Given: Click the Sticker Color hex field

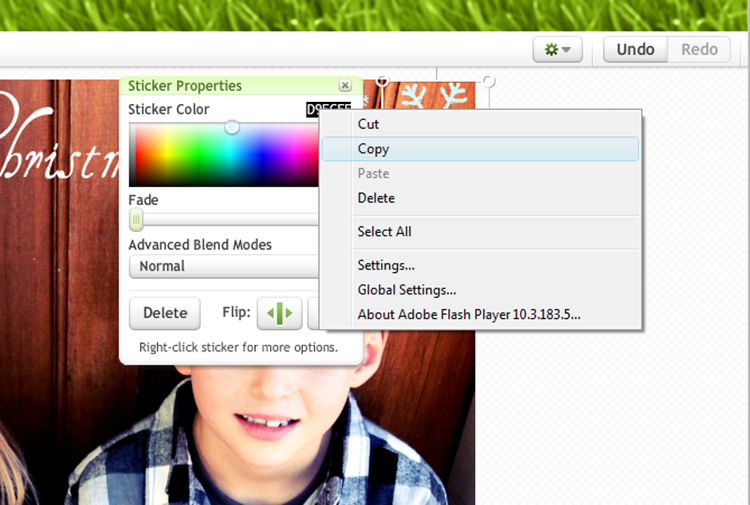Looking at the screenshot, I should [x=329, y=109].
